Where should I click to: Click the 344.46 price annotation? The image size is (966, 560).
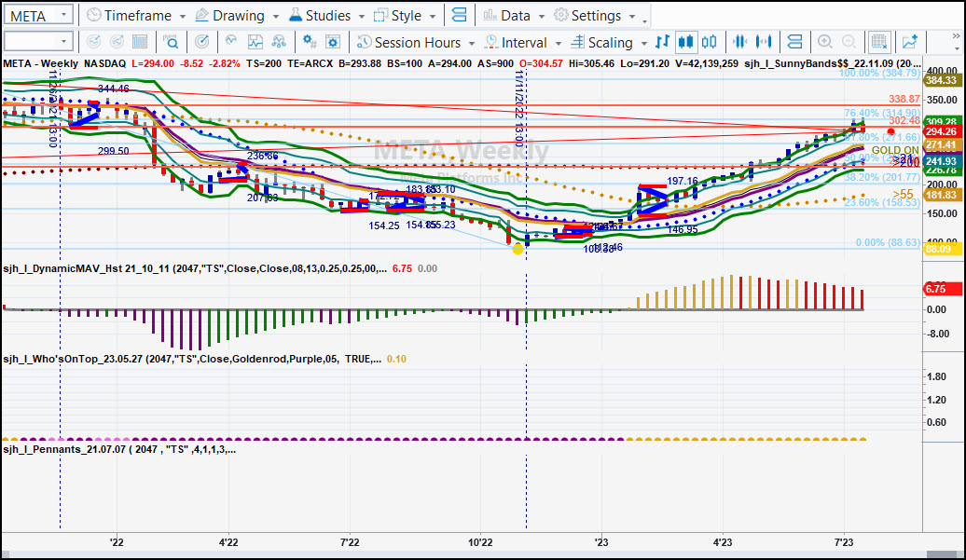[114, 89]
